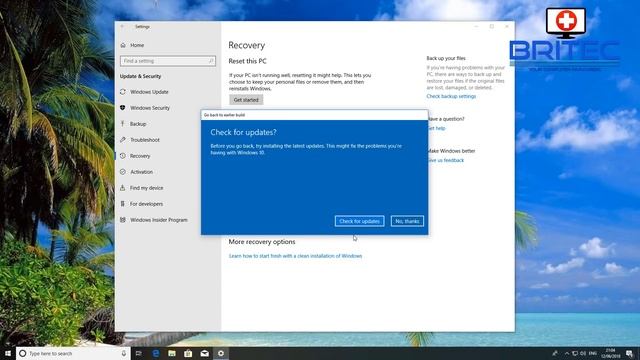Image resolution: width=640 pixels, height=360 pixels.
Task: Click the Back up your files heading
Action: 446,58
